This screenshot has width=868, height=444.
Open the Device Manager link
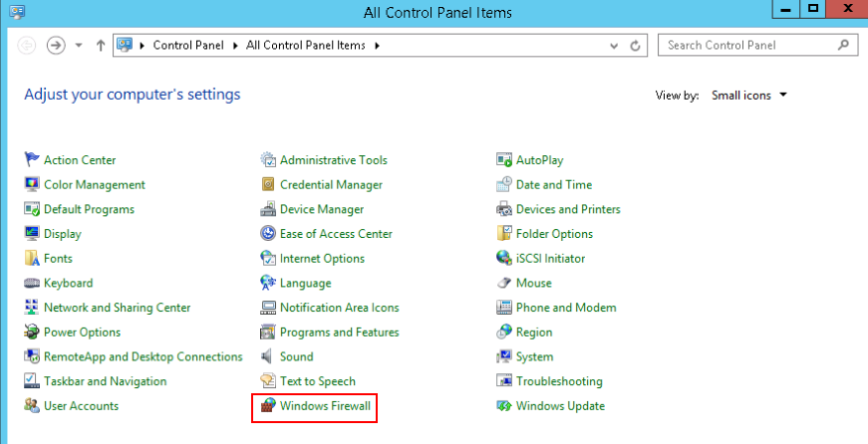tap(322, 209)
